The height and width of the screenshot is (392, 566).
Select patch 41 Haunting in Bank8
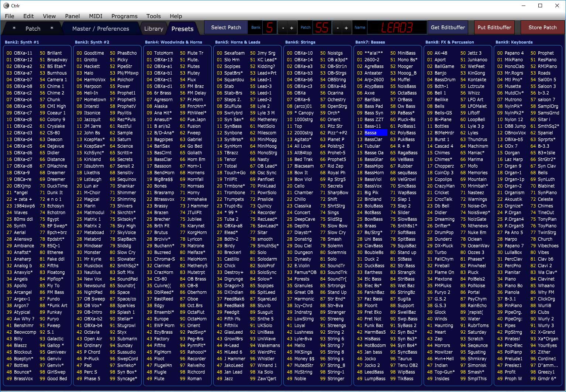pyautogui.click(x=440, y=326)
